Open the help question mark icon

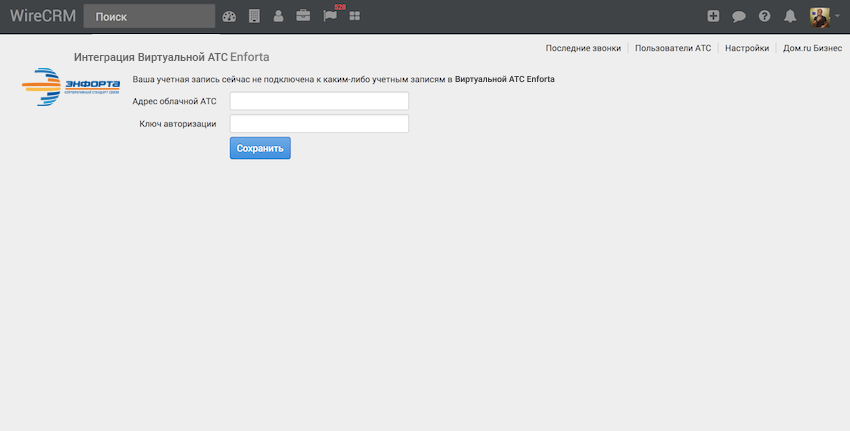[x=764, y=16]
